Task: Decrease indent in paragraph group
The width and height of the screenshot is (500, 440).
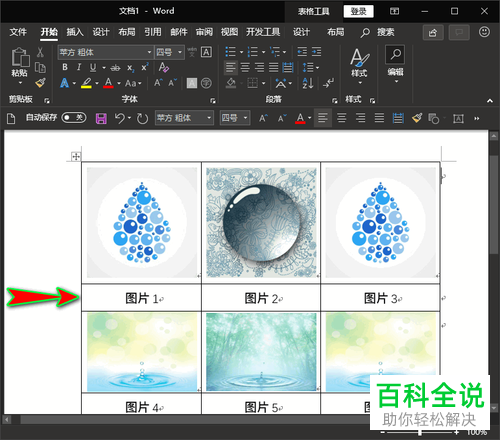Action: coord(302,52)
